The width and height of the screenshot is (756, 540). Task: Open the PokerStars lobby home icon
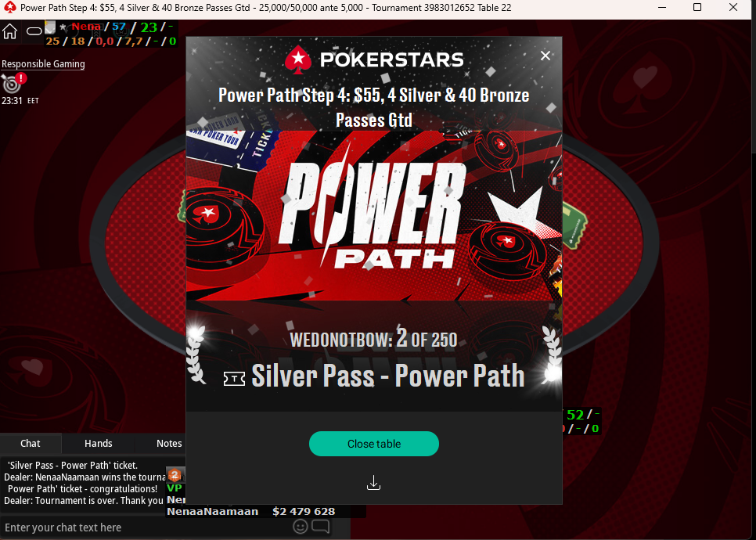[x=9, y=32]
